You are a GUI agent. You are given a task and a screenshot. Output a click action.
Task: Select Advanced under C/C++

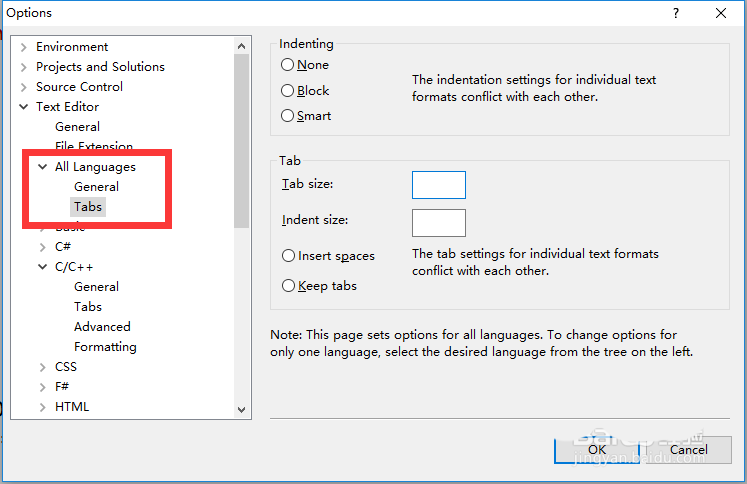click(x=102, y=327)
